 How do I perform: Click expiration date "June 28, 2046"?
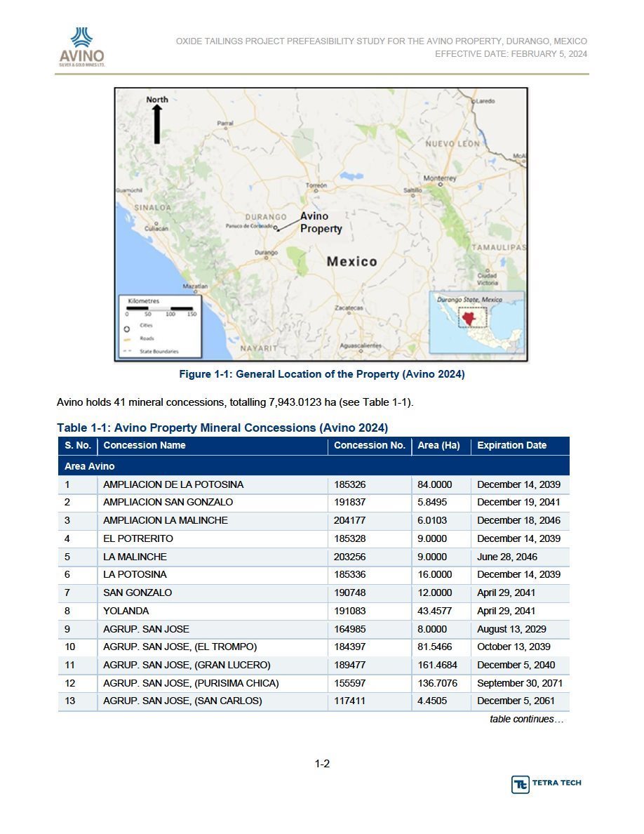[507, 557]
